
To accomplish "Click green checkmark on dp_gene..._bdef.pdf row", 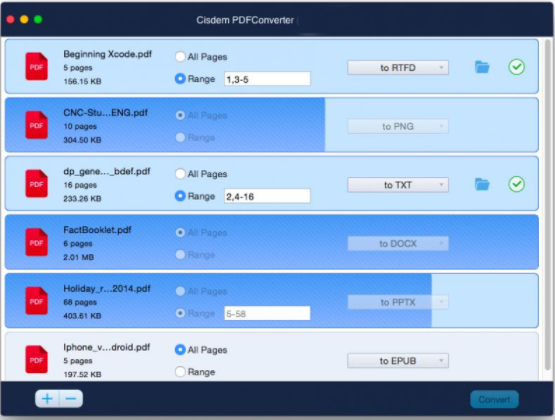I will point(516,184).
